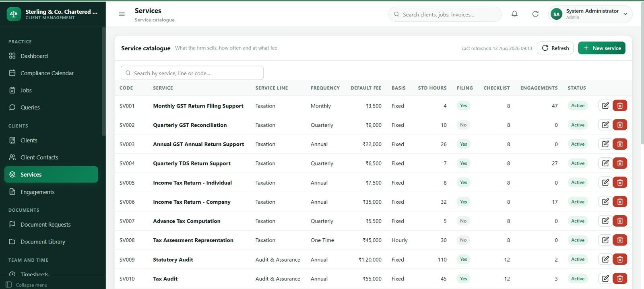Click the search by service field
Screen dimensions: 644x289
click(192, 73)
